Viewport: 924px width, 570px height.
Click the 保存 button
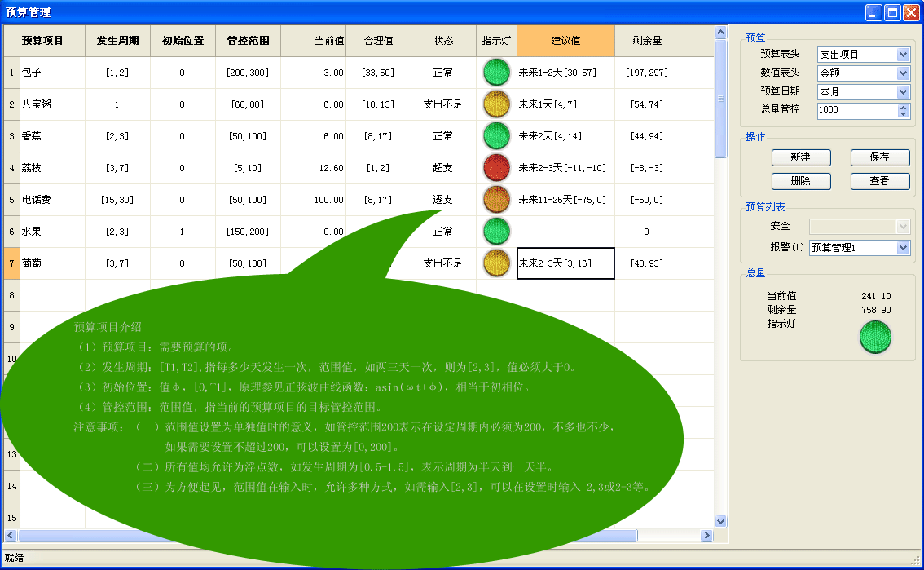[880, 157]
